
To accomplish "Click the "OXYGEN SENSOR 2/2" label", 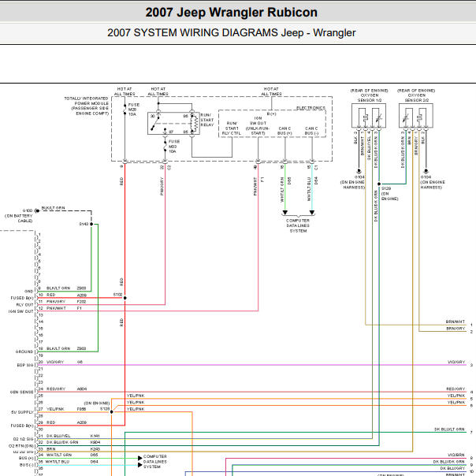I will [x=416, y=98].
